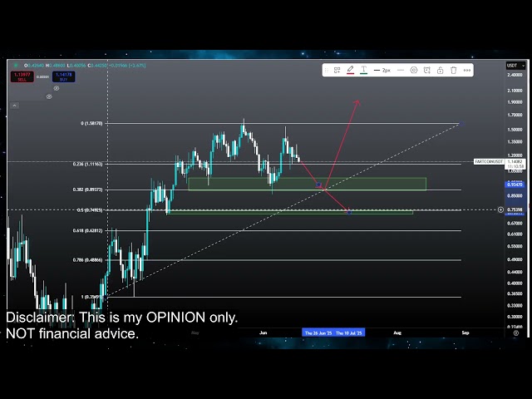Open the text color T icon
The width and height of the screenshot is (532, 399).
coord(364,71)
